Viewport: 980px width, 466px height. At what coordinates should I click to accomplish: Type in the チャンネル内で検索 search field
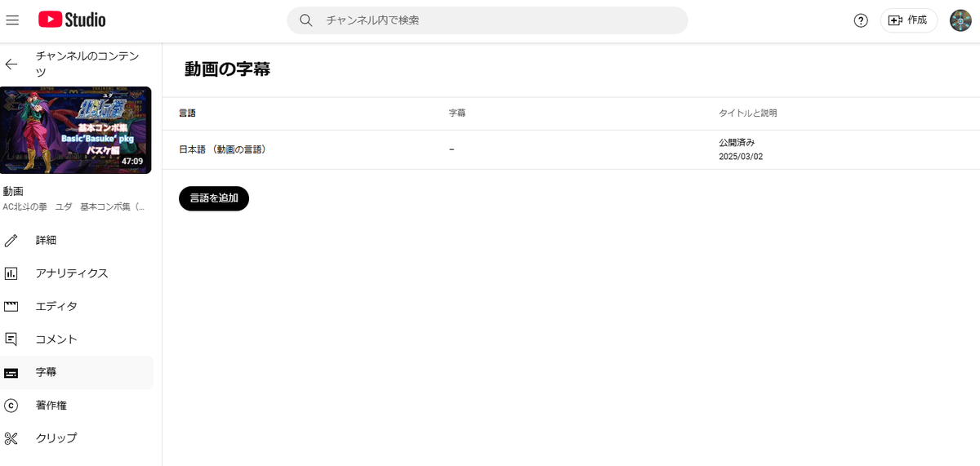pyautogui.click(x=498, y=20)
